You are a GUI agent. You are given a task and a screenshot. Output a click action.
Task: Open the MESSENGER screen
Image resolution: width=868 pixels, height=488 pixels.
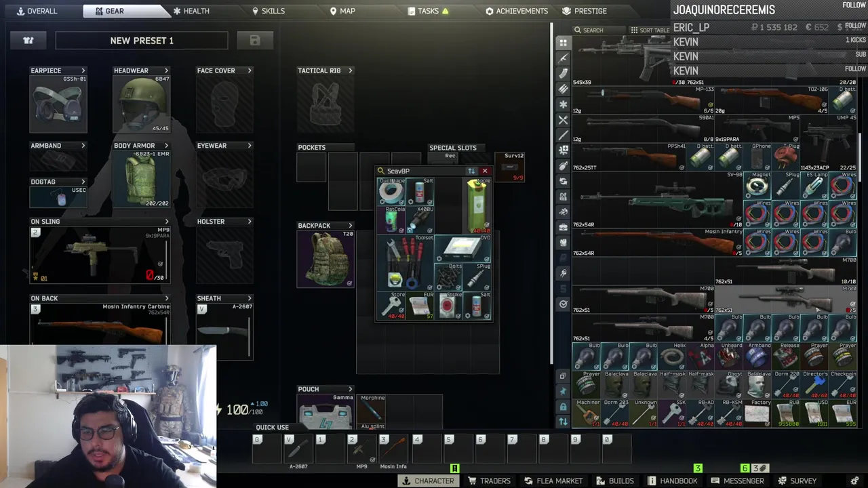click(x=737, y=481)
